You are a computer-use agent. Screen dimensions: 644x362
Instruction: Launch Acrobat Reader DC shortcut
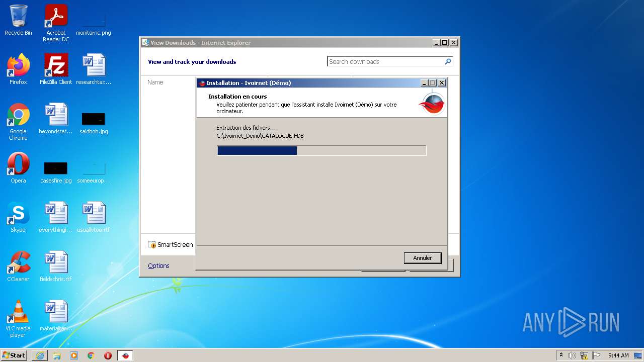point(56,24)
